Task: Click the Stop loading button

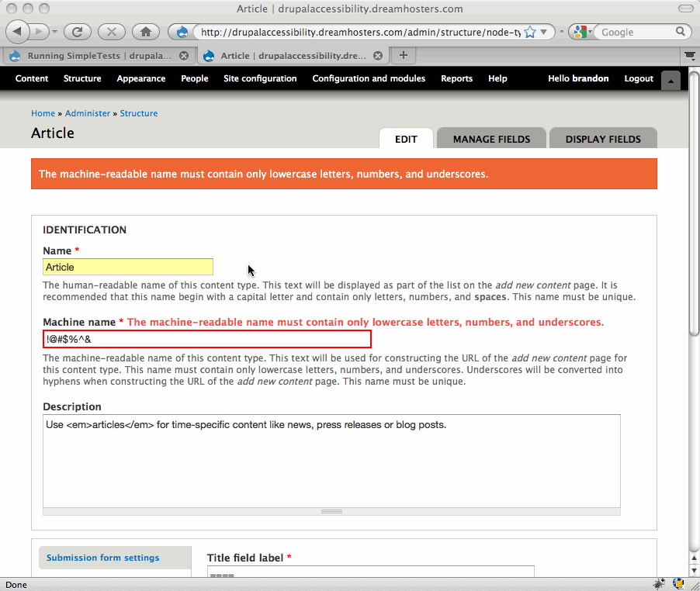Action: [112, 32]
